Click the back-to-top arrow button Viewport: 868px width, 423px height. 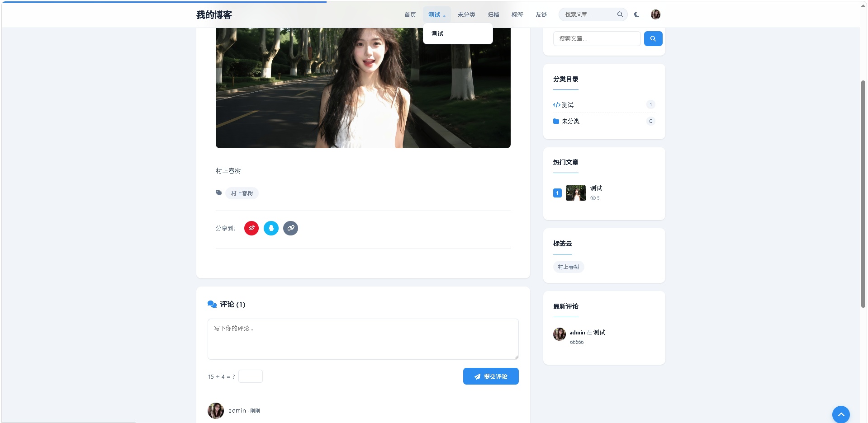pyautogui.click(x=841, y=414)
